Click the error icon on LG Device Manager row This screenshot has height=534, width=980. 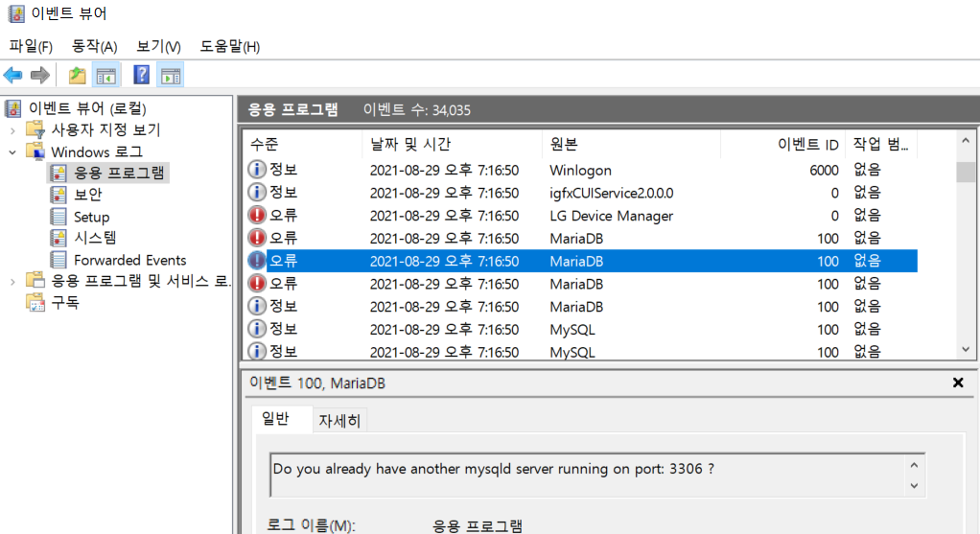coord(256,216)
